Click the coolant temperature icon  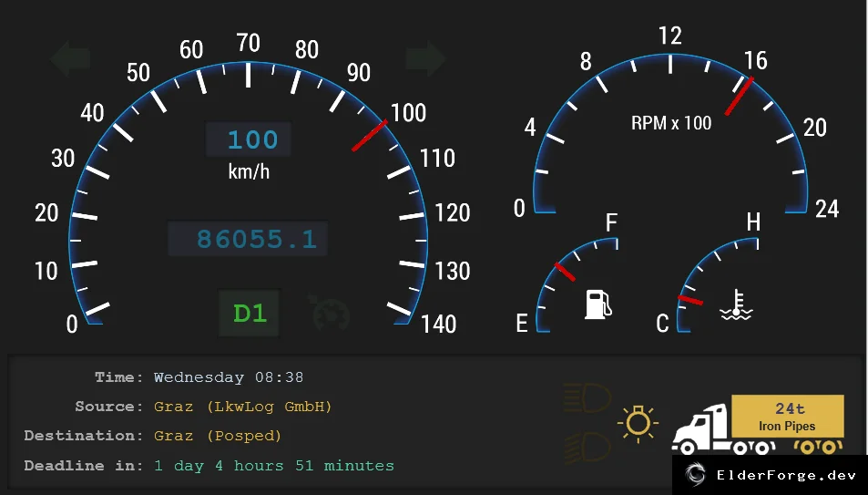tap(736, 304)
